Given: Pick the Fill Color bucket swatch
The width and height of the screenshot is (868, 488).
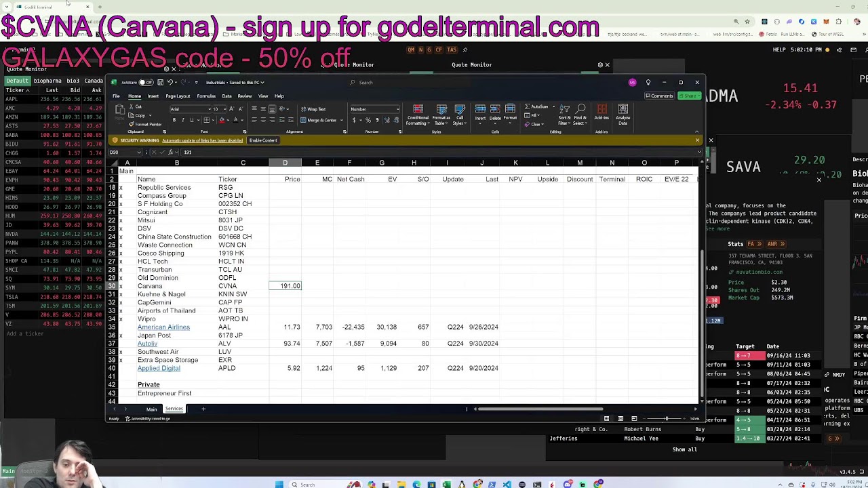Looking at the screenshot, I should point(221,121).
